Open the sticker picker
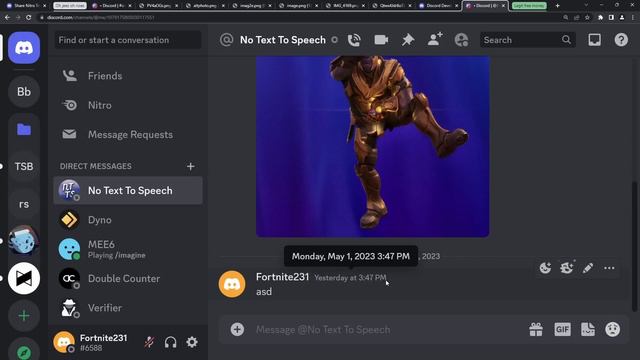Screen dimensions: 640x360 pos(588,329)
